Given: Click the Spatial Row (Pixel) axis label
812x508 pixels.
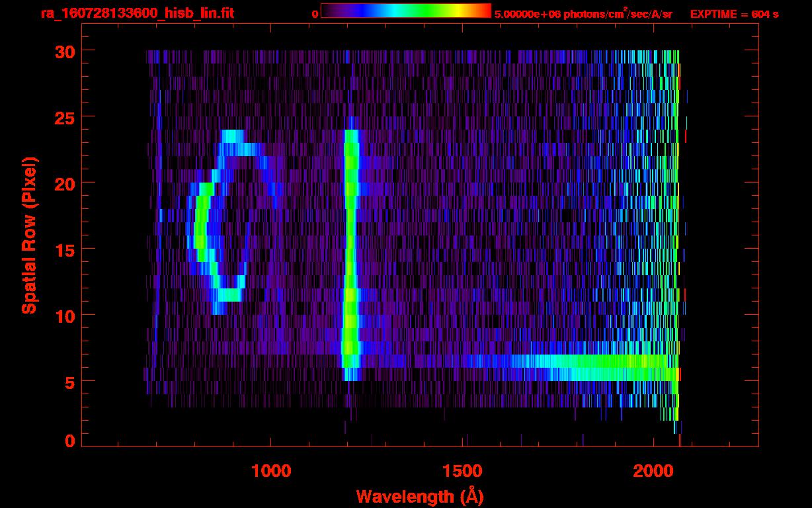Looking at the screenshot, I should click(x=29, y=235).
